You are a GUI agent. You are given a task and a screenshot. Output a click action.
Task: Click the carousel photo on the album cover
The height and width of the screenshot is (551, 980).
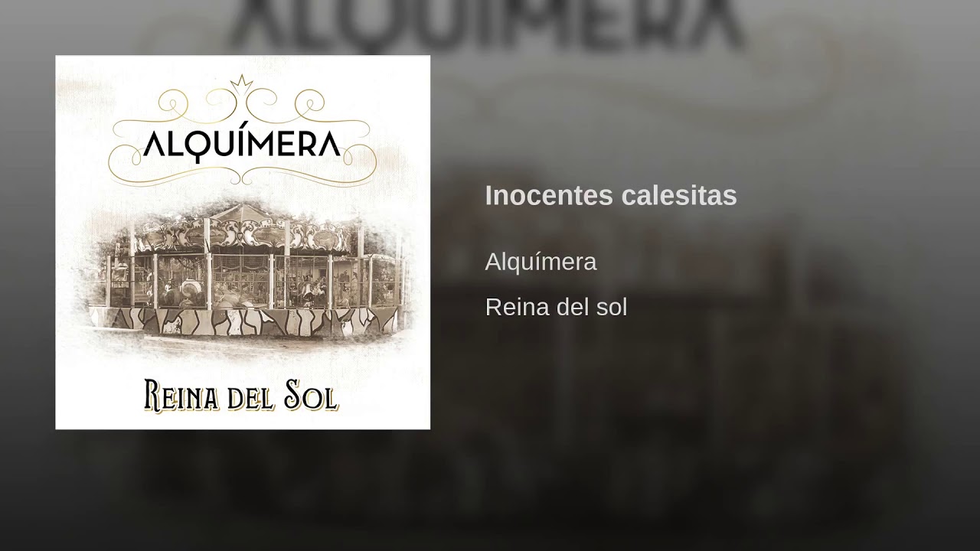pyautogui.click(x=243, y=272)
